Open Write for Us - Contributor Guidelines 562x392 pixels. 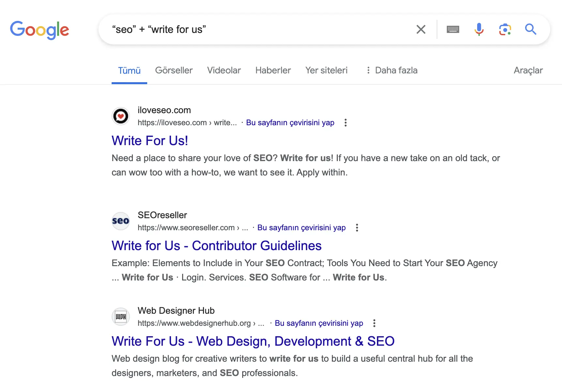click(217, 246)
